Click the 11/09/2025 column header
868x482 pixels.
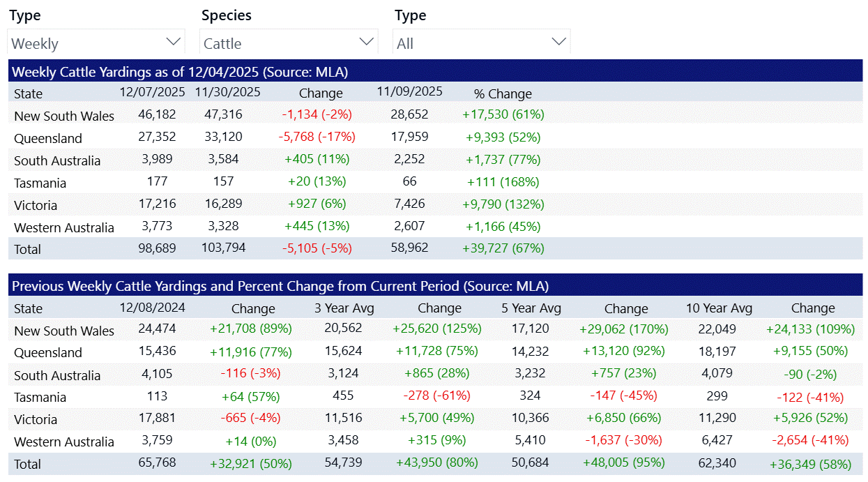409,91
